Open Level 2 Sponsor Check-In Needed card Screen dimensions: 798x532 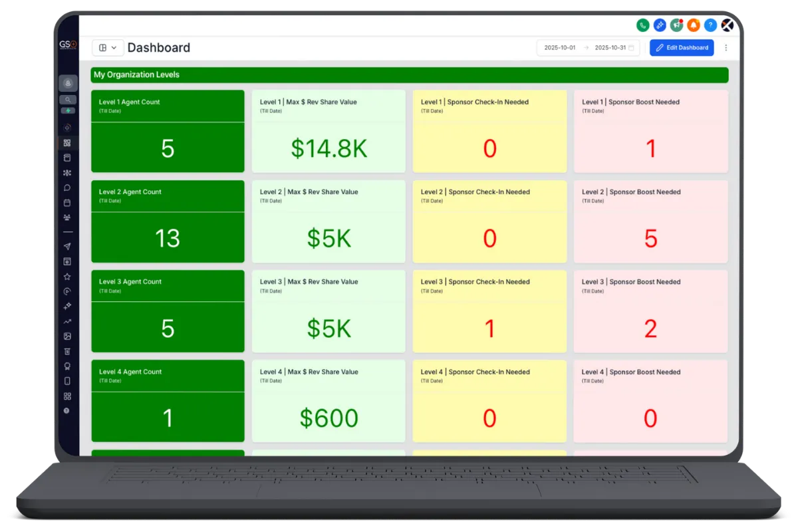click(x=489, y=221)
